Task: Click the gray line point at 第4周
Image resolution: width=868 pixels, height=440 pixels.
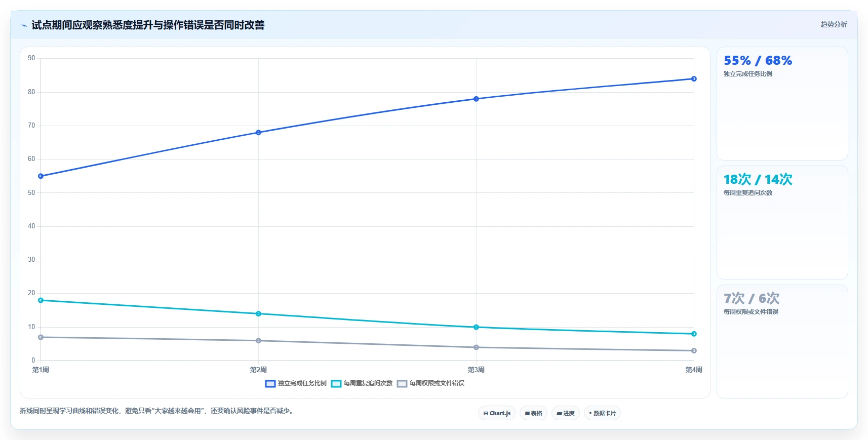Action: pyautogui.click(x=694, y=351)
